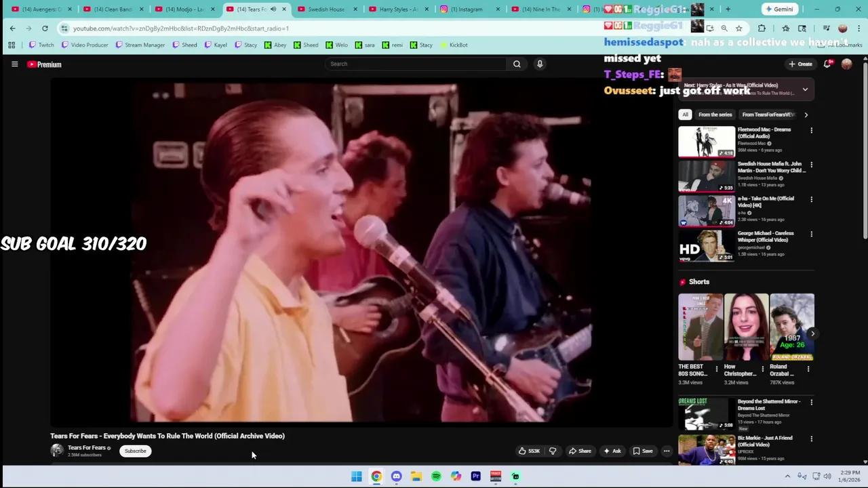Click the Create button
Screen dimensions: 868x488
[x=801, y=64]
